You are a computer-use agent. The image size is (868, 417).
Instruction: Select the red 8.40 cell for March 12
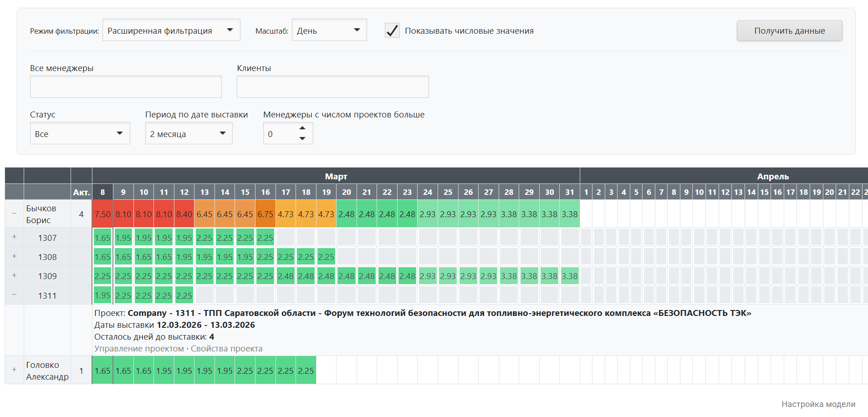point(184,214)
